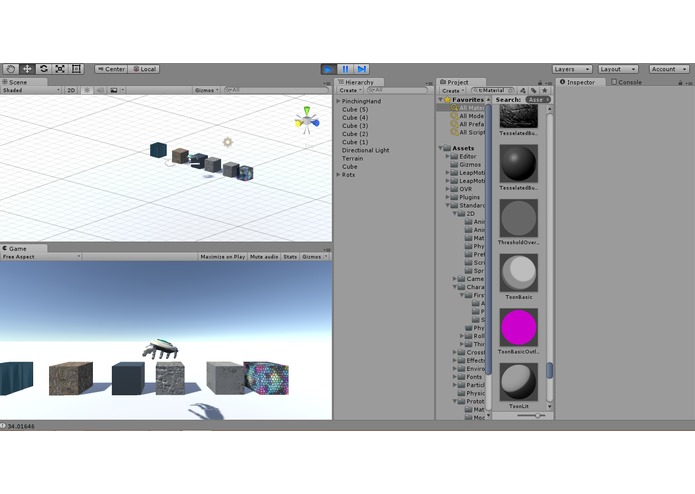Image resolution: width=695 pixels, height=494 pixels.
Task: Open the Shaded draw mode dropdown
Action: tap(31, 90)
